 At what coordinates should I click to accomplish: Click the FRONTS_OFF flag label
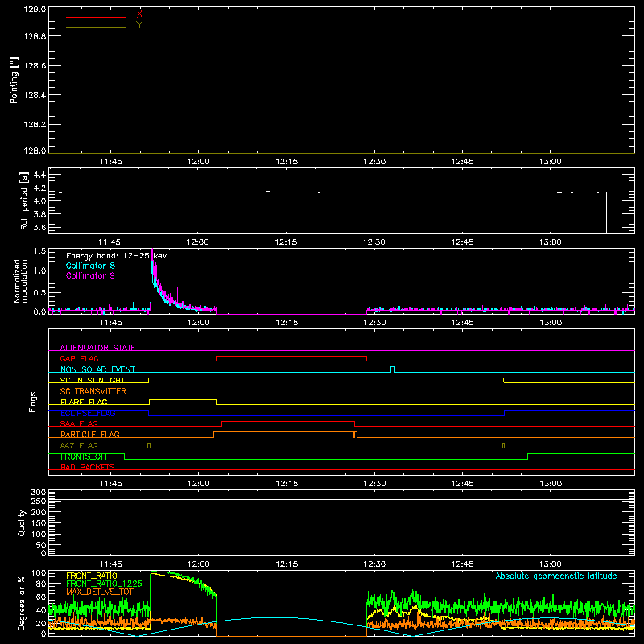pyautogui.click(x=85, y=456)
